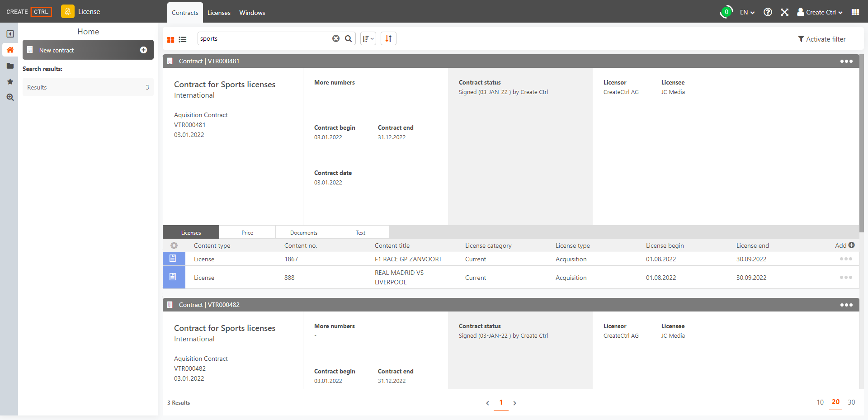Viewport: 868px width, 420px height.
Task: Click the vertical scrollbar of contract list
Action: [862, 142]
